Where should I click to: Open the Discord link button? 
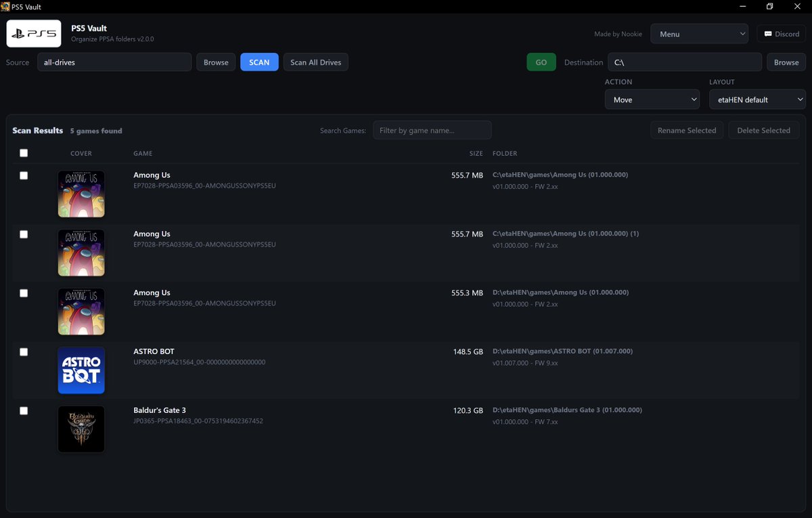point(781,34)
